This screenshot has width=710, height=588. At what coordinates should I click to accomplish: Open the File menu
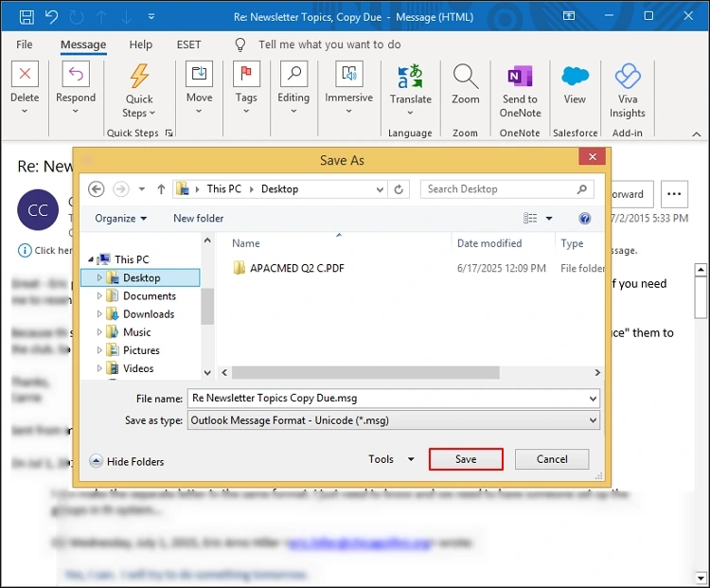coord(25,45)
